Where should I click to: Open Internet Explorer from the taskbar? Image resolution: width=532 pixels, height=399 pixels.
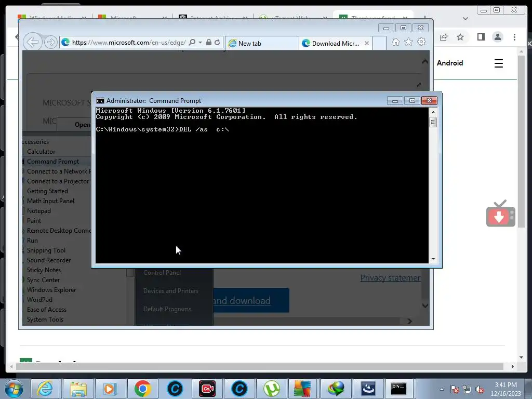coord(45,389)
